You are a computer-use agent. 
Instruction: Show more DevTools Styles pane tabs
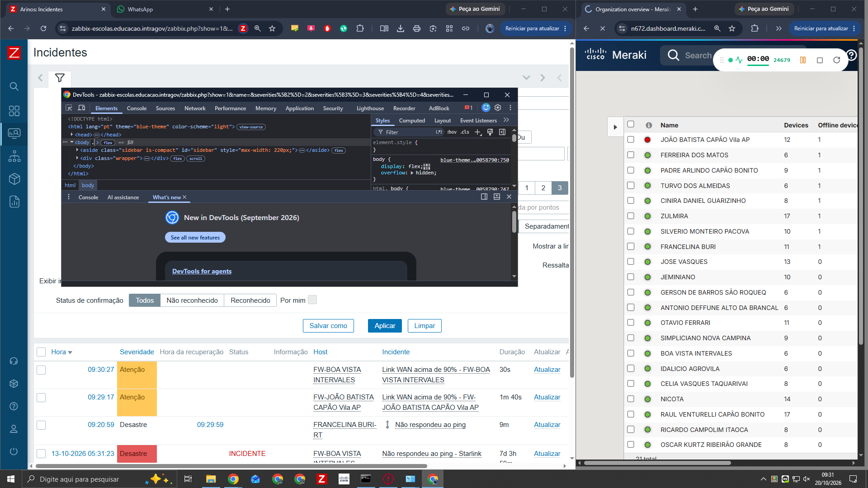tap(506, 120)
